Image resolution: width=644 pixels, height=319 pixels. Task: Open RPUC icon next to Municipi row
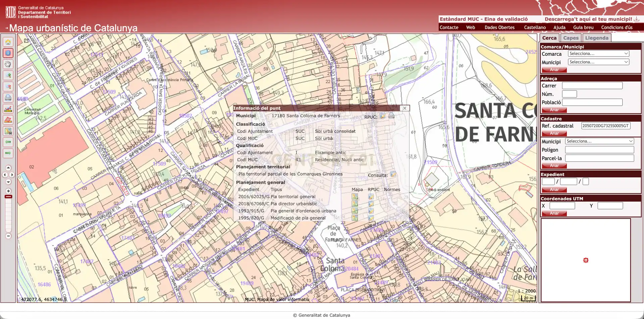click(x=382, y=116)
